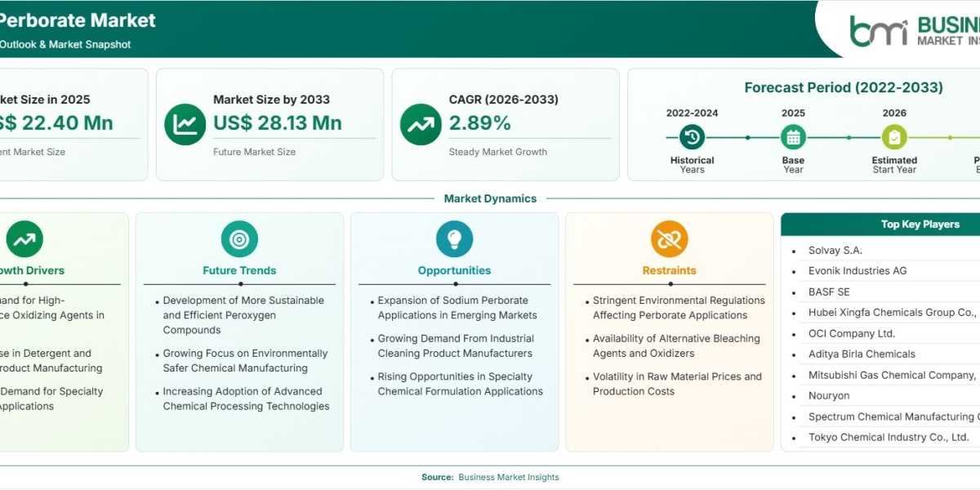Click the 'Top Key Players' header
Screen dimensions: 980x490
920,224
